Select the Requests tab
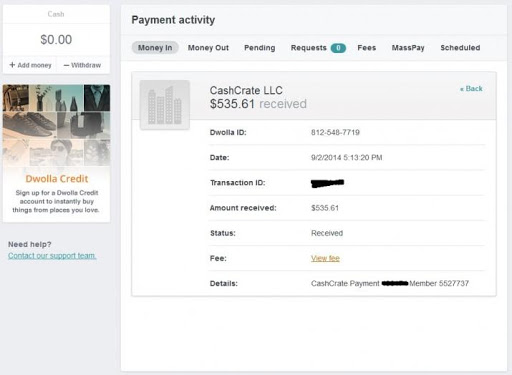Viewport: 512px width, 375px height. (309, 48)
